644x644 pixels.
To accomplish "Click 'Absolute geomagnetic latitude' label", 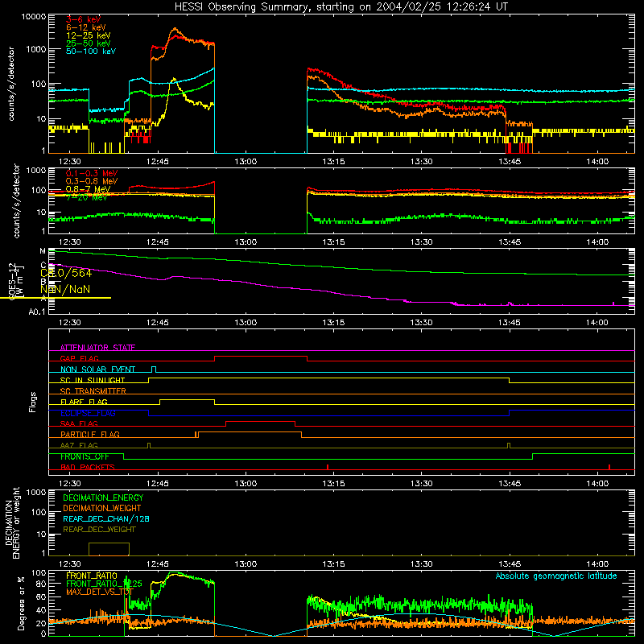I will pyautogui.click(x=556, y=576).
